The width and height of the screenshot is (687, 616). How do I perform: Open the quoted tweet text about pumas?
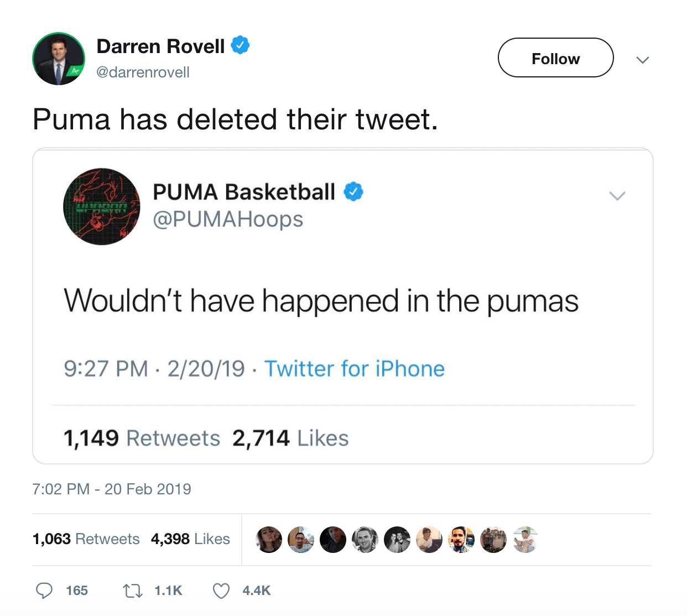point(321,301)
